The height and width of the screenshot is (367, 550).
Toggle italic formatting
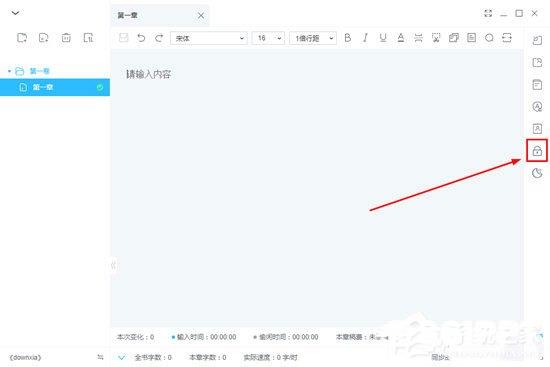coord(365,38)
